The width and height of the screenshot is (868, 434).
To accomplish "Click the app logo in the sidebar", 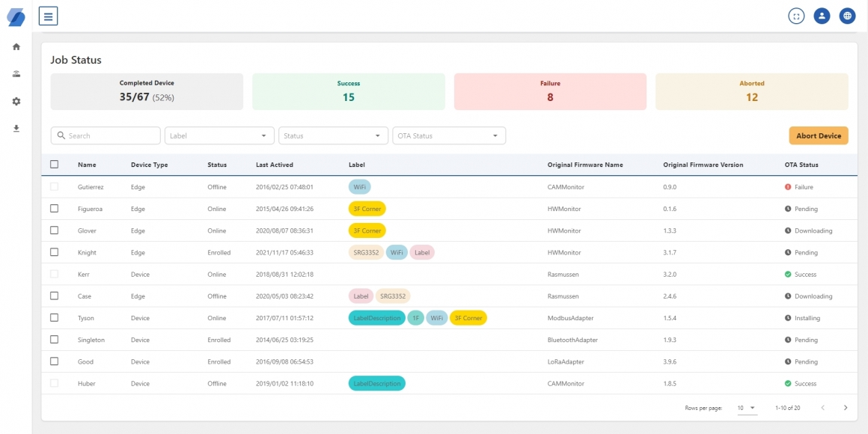I will (16, 16).
